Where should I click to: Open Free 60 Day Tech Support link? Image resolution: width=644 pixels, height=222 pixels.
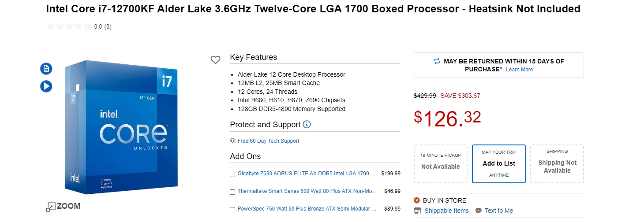(268, 141)
